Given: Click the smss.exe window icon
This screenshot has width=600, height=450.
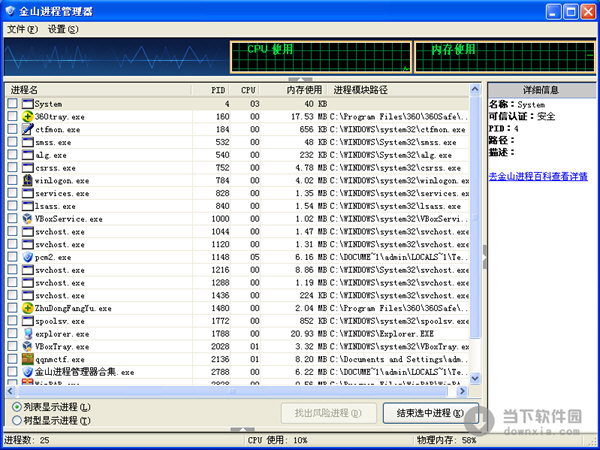Looking at the screenshot, I should [x=28, y=142].
